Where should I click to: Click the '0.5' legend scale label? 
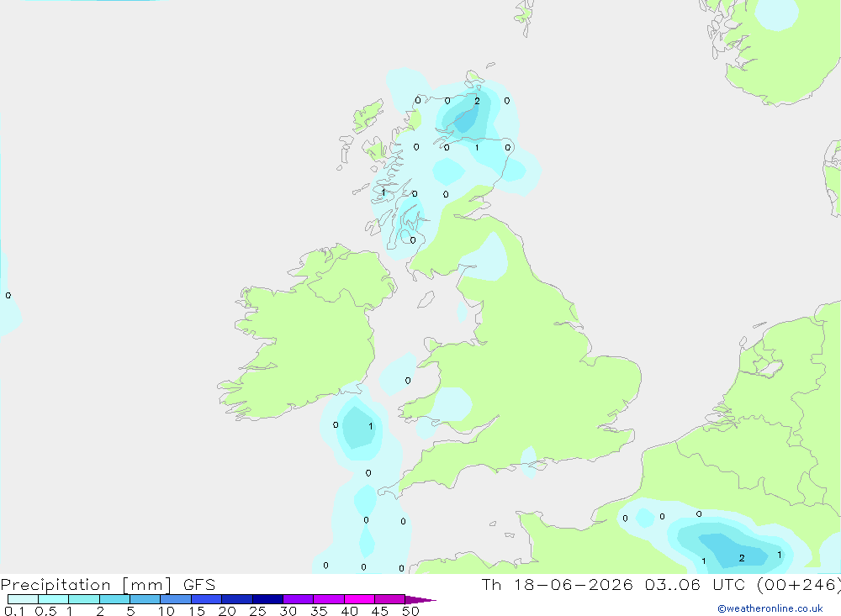45,611
